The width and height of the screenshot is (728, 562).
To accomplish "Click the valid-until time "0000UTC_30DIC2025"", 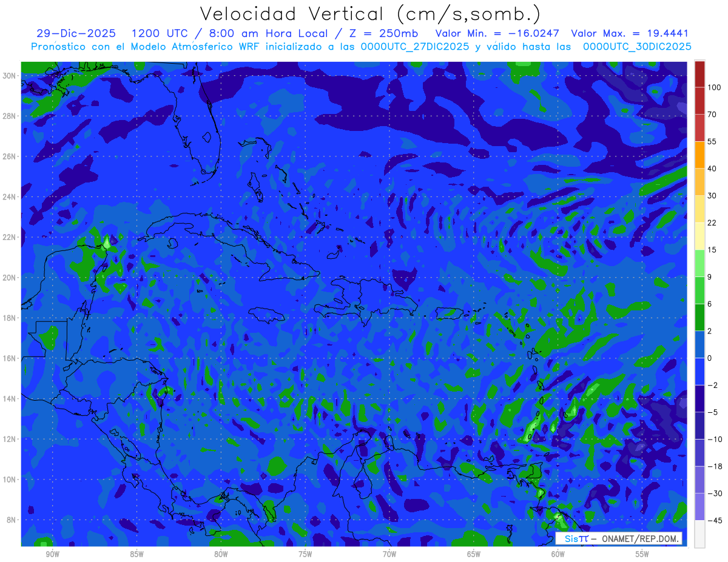I will tap(637, 46).
